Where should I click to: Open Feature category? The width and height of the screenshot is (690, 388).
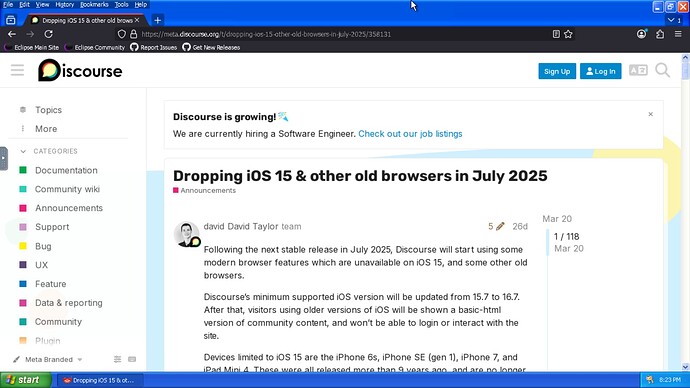click(x=50, y=284)
